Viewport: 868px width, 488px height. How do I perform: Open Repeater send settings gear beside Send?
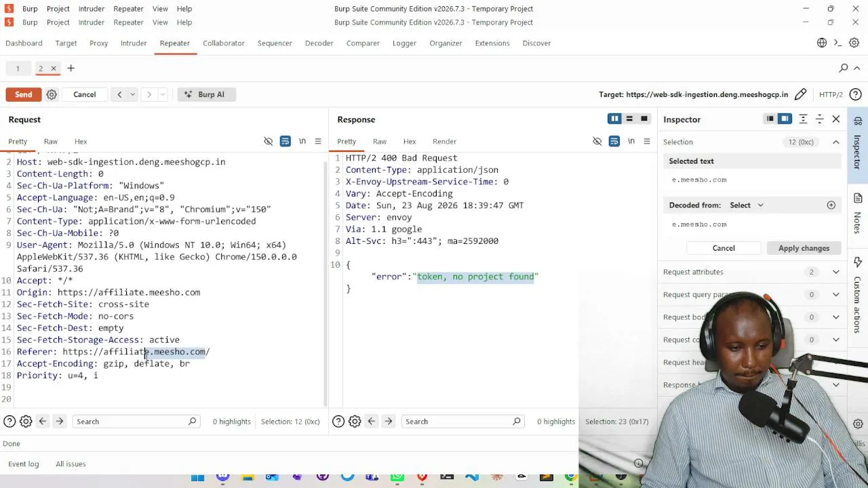pyautogui.click(x=52, y=94)
